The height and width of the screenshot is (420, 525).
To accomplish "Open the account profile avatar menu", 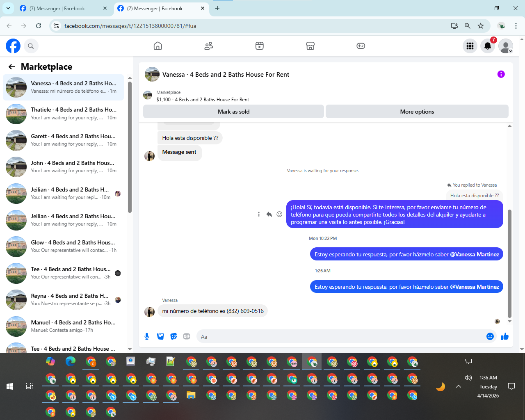I will 506,46.
